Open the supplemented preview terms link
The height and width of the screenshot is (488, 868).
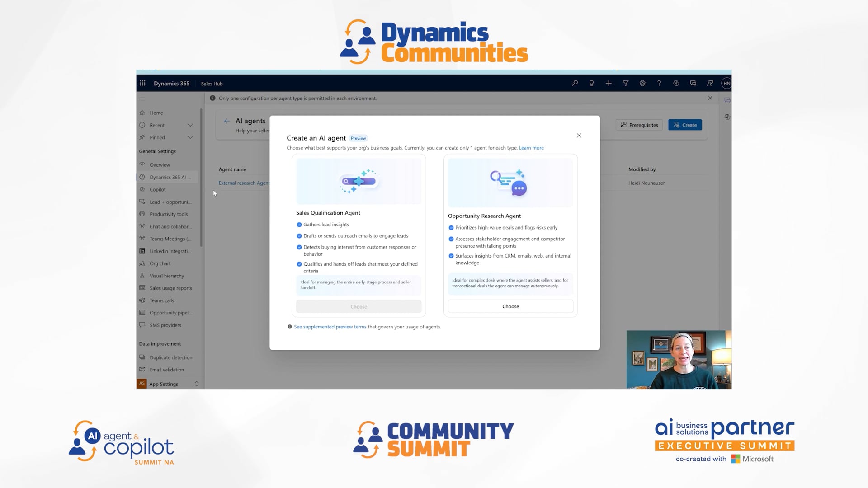click(x=330, y=327)
